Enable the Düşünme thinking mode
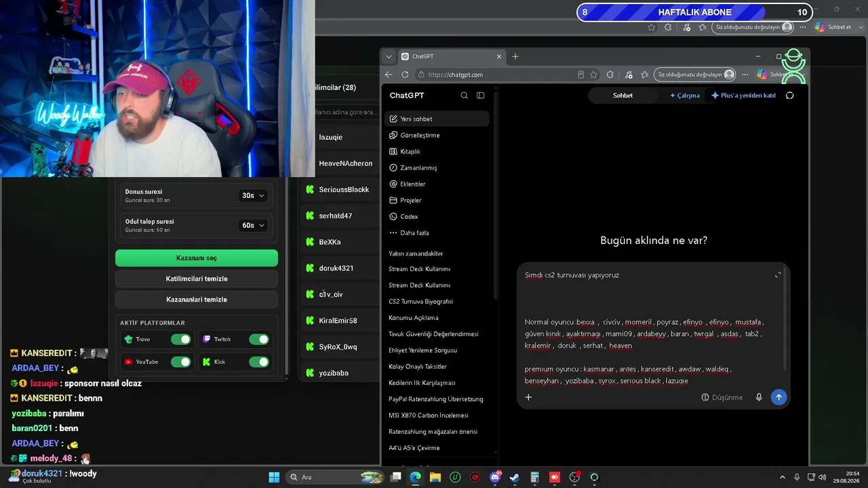 coord(722,397)
